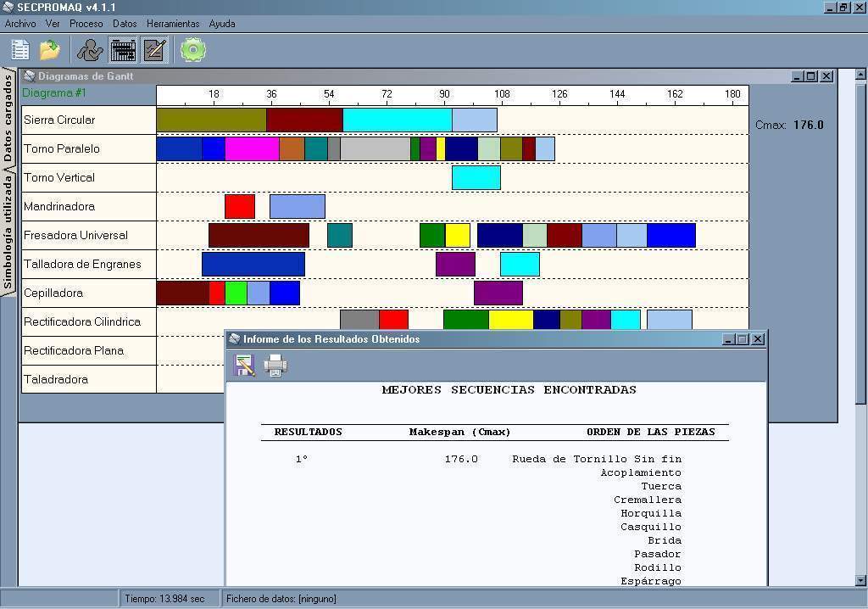The image size is (868, 609).
Task: Click cyan bar in Torno Vertical row
Action: [476, 177]
